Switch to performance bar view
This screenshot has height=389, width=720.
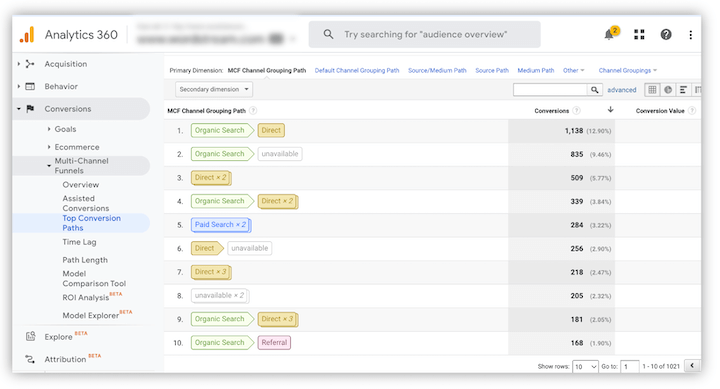(683, 90)
